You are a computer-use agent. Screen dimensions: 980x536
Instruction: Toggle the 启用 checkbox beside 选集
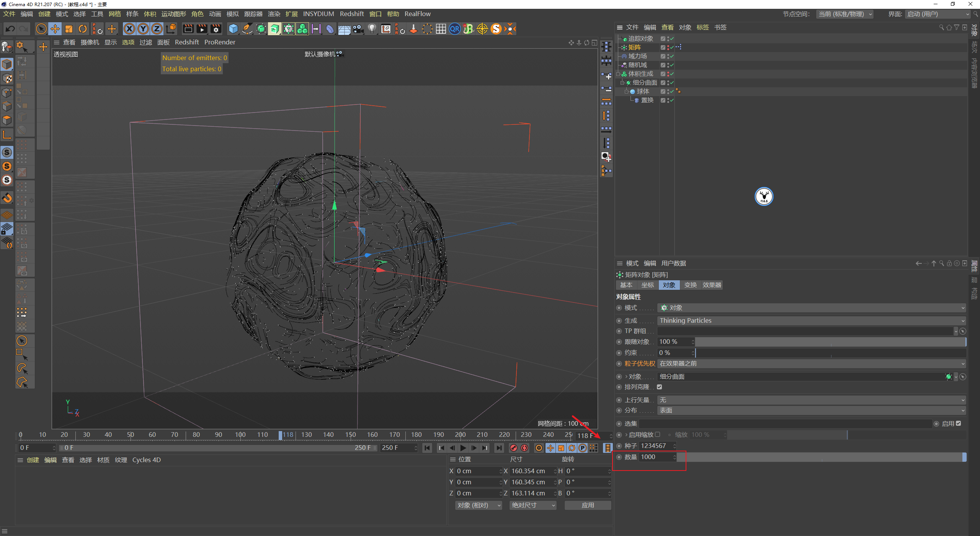(x=958, y=423)
